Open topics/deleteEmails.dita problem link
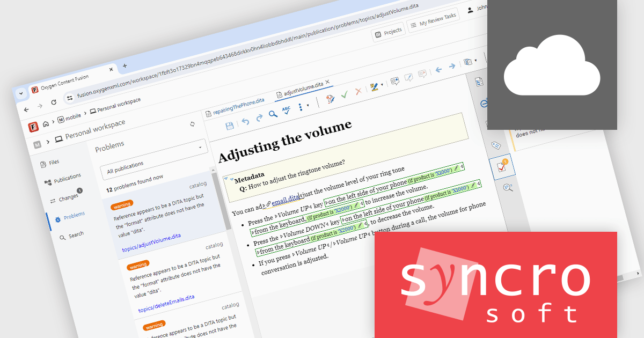The height and width of the screenshot is (338, 644). 166,303
